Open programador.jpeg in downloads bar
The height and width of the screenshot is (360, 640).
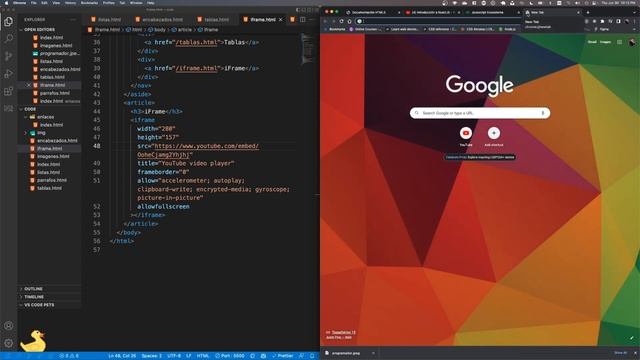[346, 353]
